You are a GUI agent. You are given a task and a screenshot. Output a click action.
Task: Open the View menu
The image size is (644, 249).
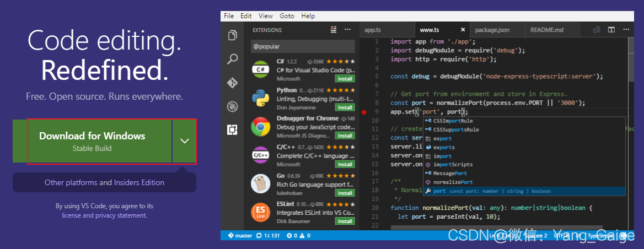click(x=266, y=16)
